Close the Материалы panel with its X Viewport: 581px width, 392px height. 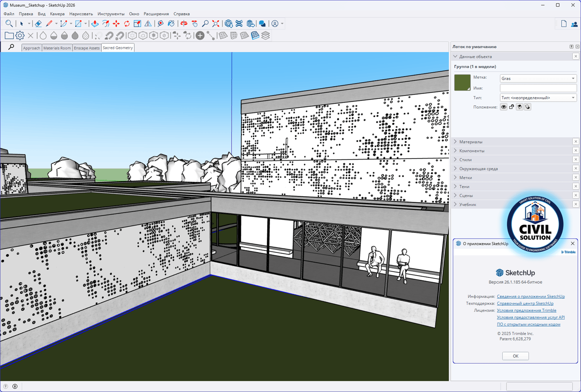(x=576, y=142)
